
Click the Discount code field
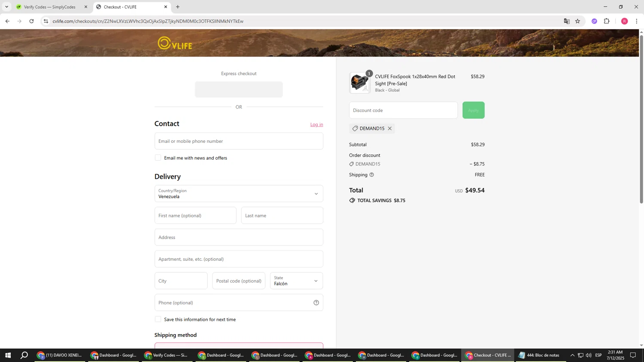coord(403,110)
